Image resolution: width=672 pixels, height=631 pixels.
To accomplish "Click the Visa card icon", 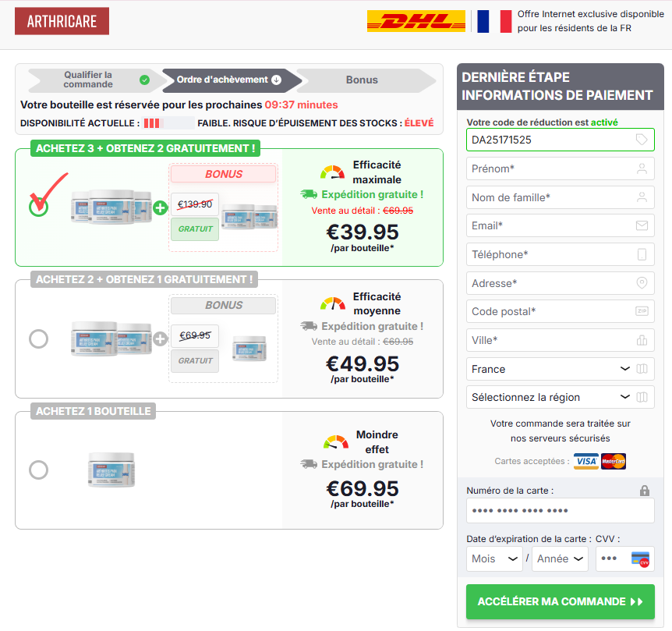I will click(x=586, y=461).
